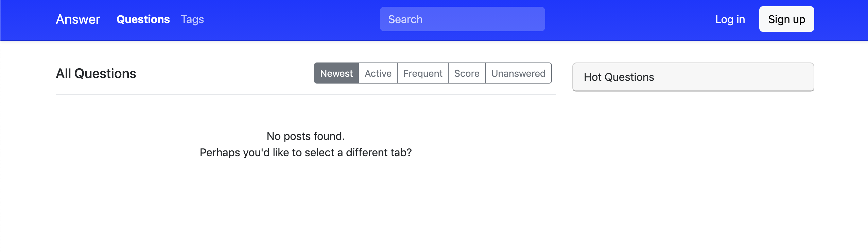The image size is (868, 252).
Task: Open Log in from the header
Action: pos(729,19)
